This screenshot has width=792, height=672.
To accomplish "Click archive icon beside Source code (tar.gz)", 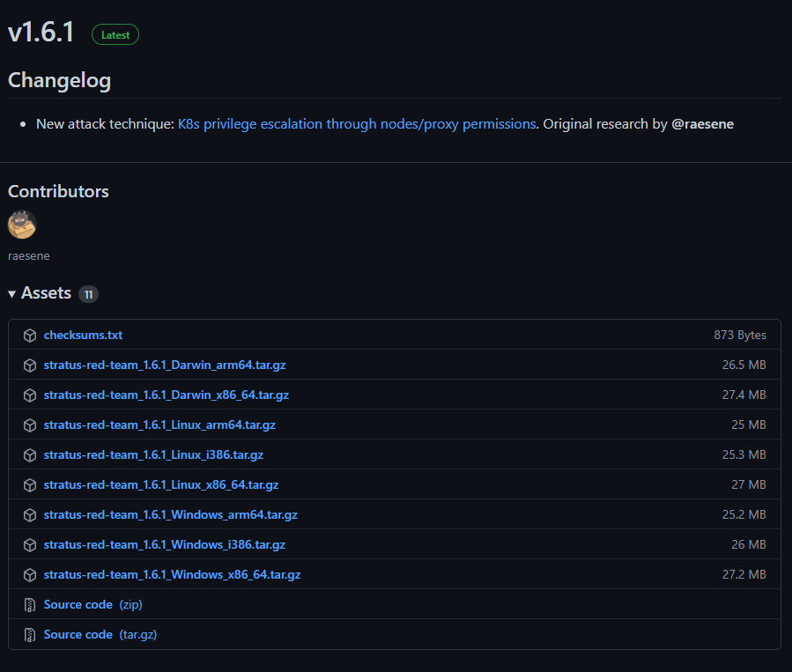I will coord(30,635).
